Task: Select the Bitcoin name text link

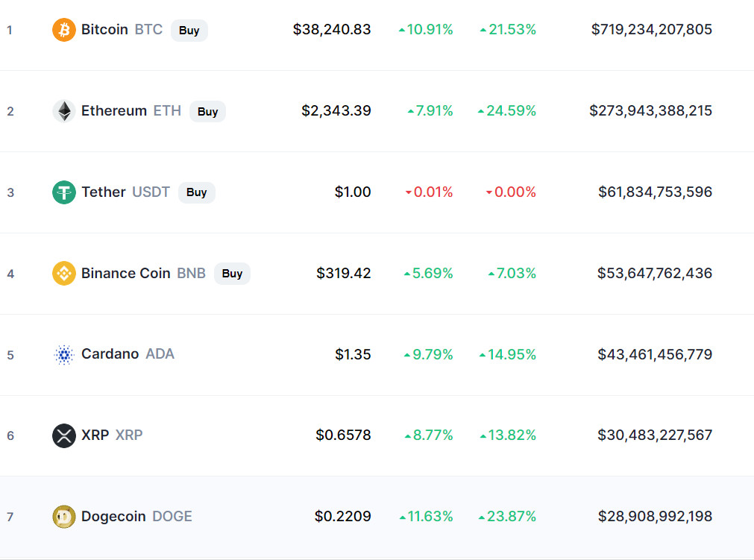Action: (104, 29)
